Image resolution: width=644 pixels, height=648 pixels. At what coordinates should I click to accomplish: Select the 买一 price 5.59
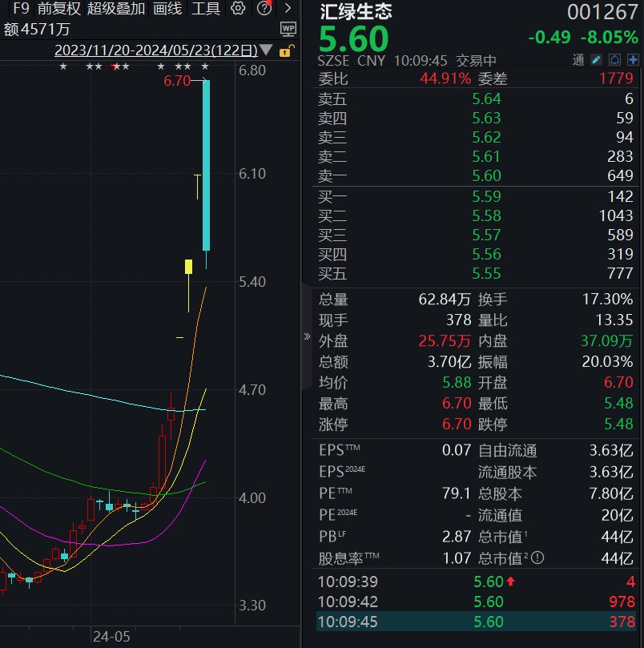click(x=486, y=196)
